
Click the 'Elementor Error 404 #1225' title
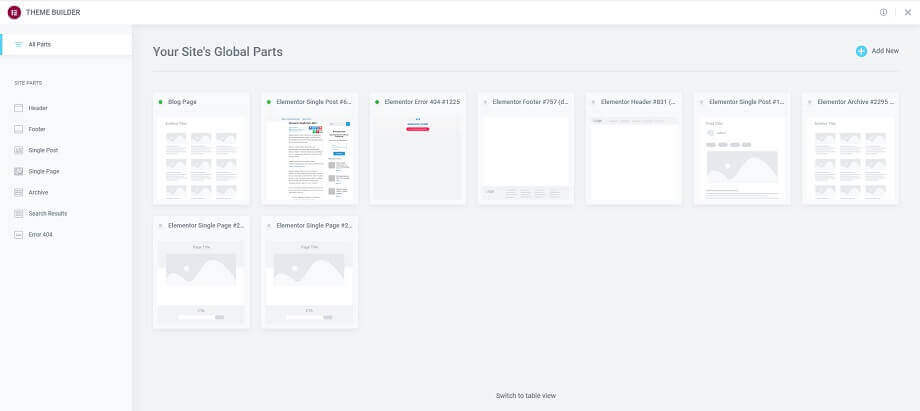pyautogui.click(x=422, y=102)
